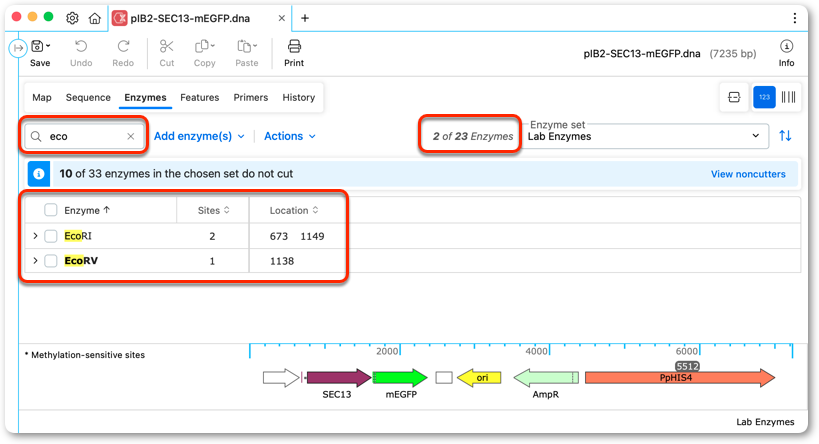Open the Enzyme set Lab Enzymes dropdown
The width and height of the screenshot is (819, 444).
(x=645, y=136)
